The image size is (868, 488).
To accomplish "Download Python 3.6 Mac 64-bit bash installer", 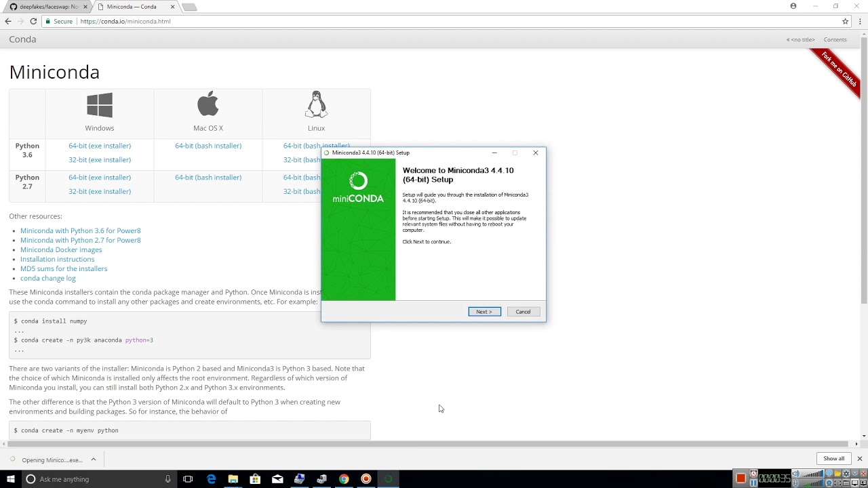I will [x=208, y=146].
